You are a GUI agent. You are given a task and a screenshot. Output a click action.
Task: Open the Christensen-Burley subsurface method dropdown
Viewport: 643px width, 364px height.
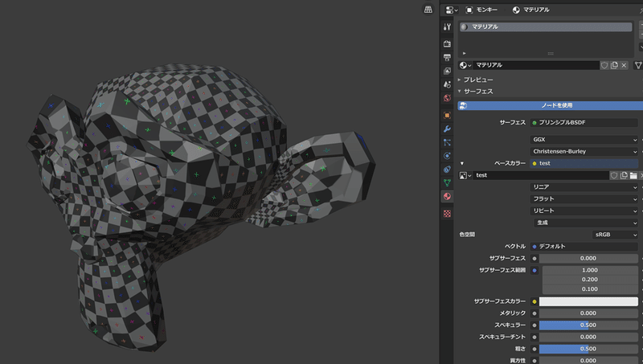click(584, 152)
